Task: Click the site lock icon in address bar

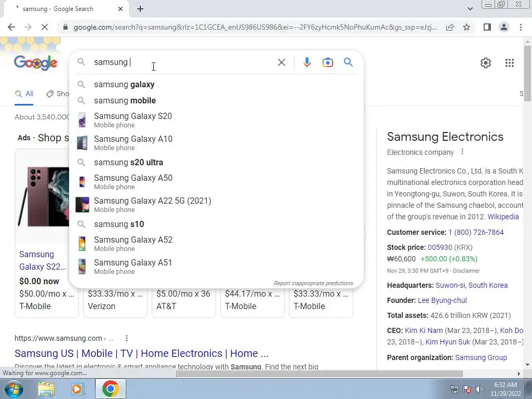Action: pyautogui.click(x=65, y=27)
